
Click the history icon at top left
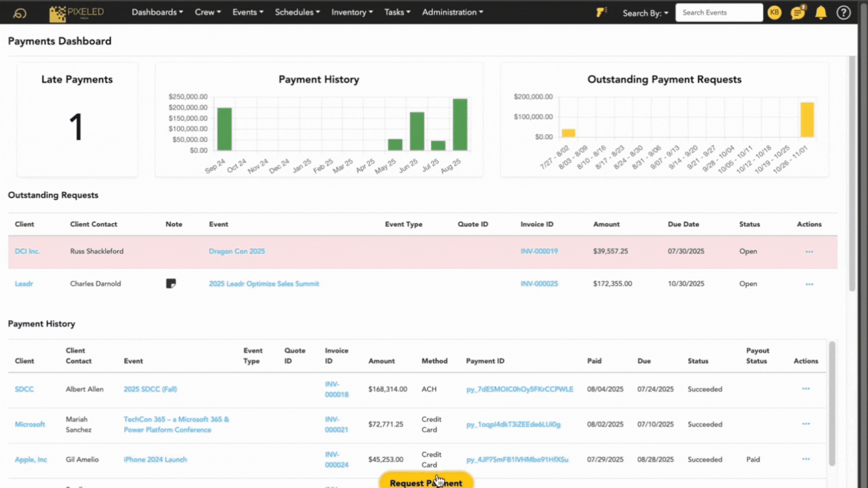point(19,12)
